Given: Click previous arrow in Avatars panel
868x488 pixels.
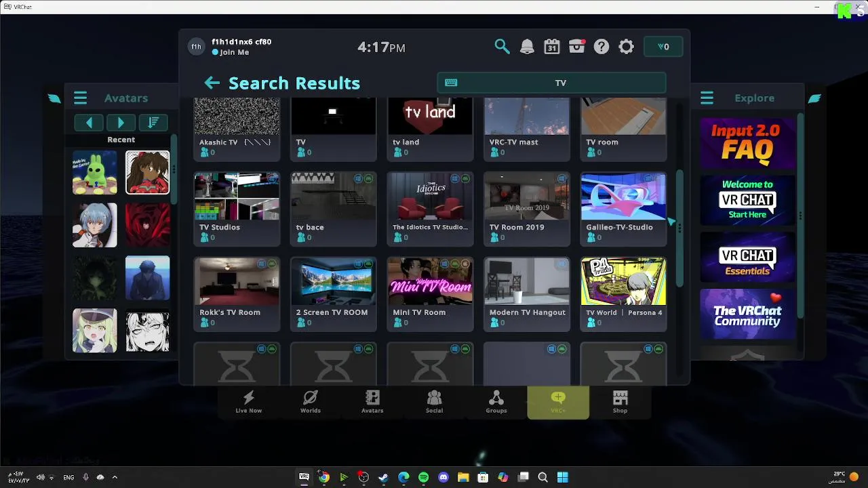Looking at the screenshot, I should point(89,122).
